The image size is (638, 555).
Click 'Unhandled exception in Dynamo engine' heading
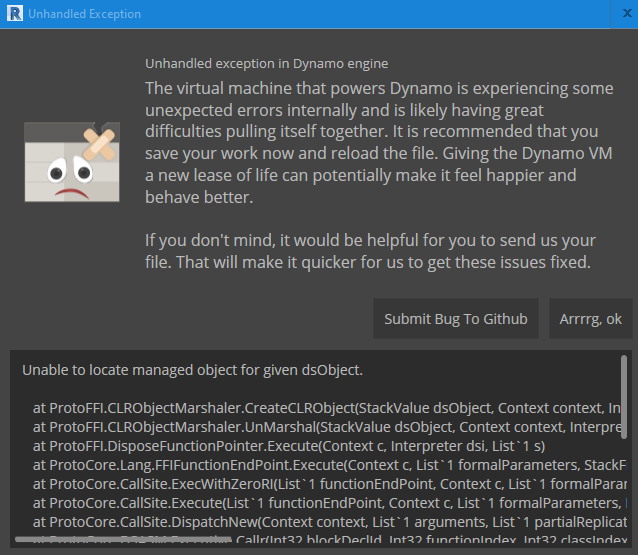click(x=267, y=63)
